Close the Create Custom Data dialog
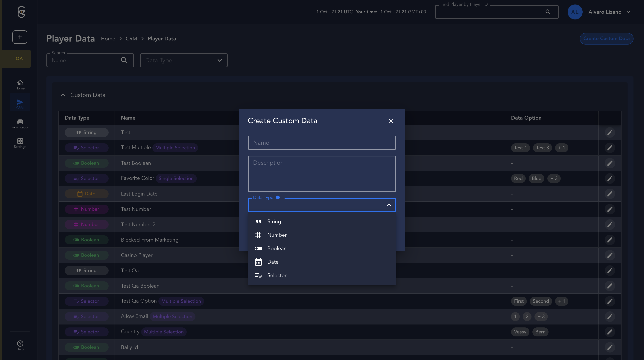The height and width of the screenshot is (360, 644). tap(391, 121)
